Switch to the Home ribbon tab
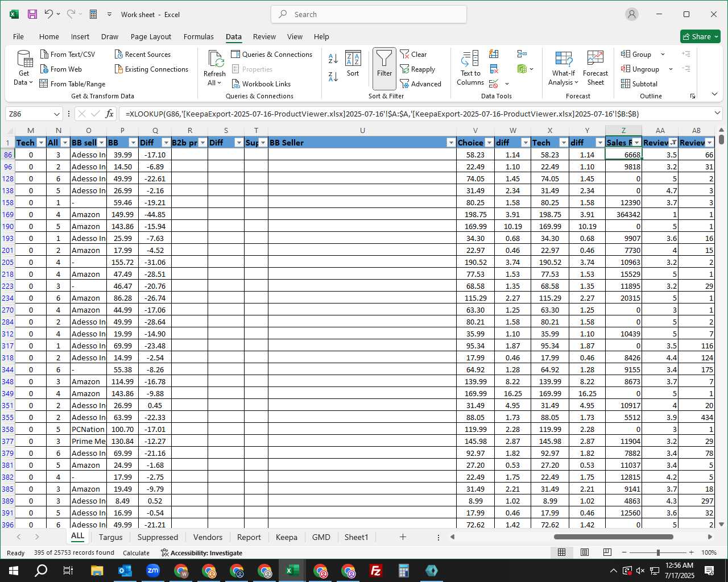This screenshot has height=582, width=728. [x=49, y=36]
